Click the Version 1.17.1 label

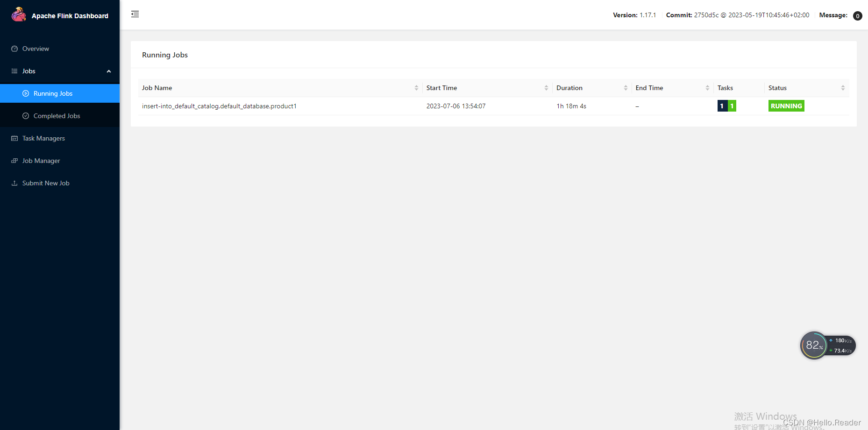pos(634,15)
